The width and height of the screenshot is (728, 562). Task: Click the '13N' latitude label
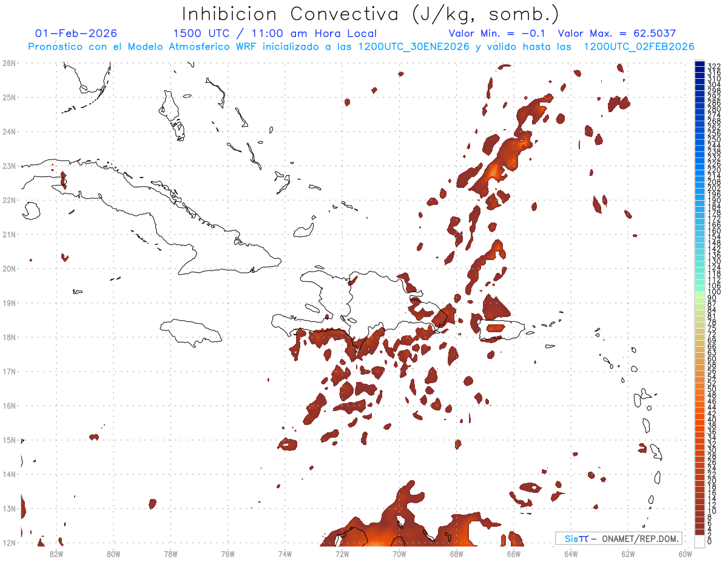[9, 508]
